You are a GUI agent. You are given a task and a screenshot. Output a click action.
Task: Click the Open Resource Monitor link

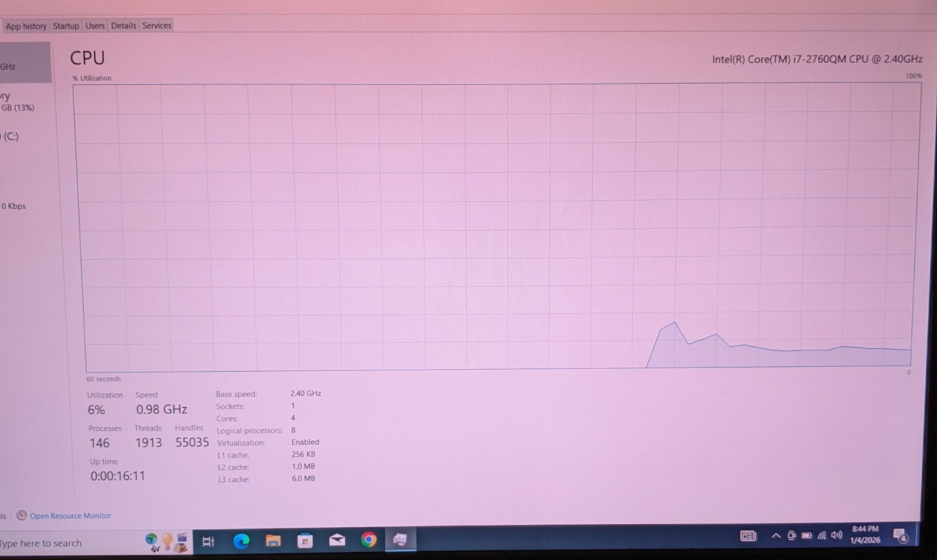tap(70, 516)
